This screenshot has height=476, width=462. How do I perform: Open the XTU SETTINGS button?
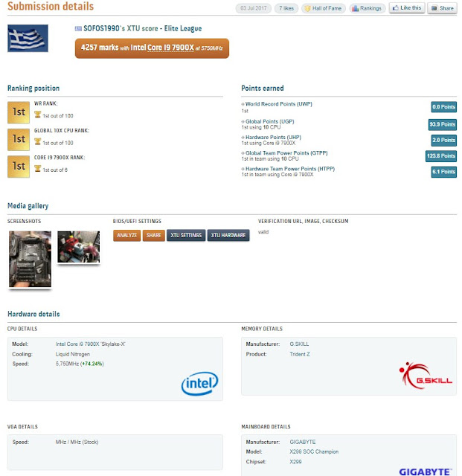point(186,235)
